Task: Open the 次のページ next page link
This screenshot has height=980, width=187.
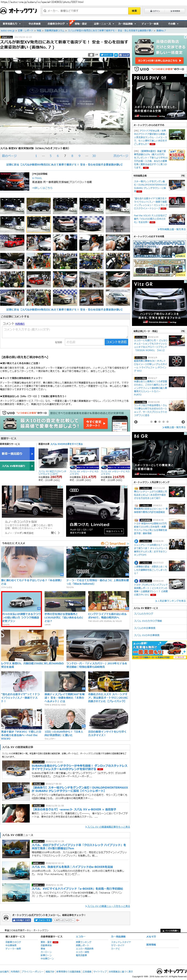Action: point(120,156)
